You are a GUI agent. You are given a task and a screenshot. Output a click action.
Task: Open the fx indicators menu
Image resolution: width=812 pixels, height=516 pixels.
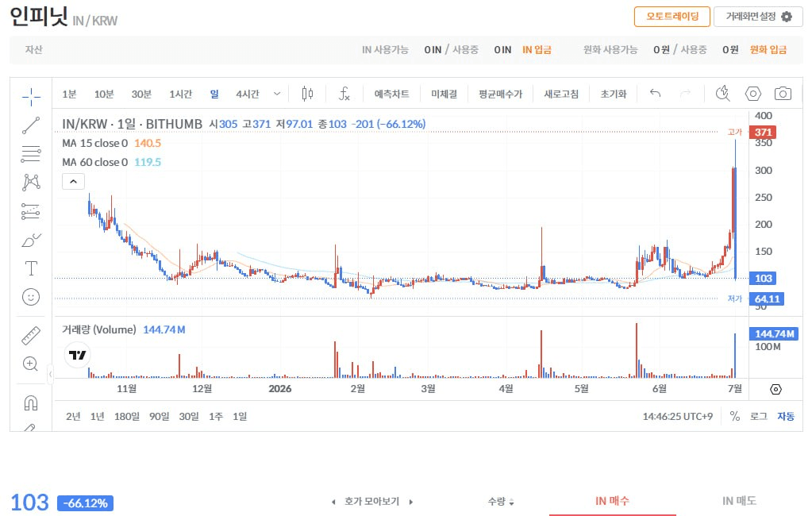[344, 94]
